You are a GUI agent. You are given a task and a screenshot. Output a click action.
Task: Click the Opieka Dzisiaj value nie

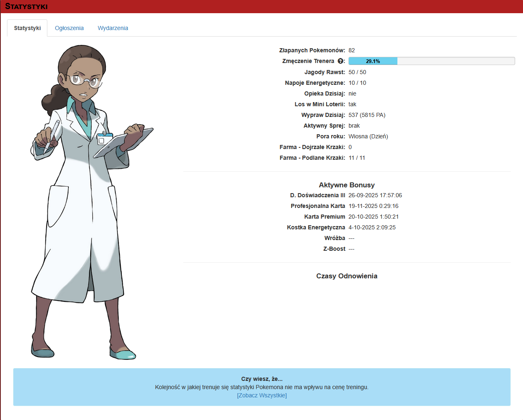[x=352, y=93]
